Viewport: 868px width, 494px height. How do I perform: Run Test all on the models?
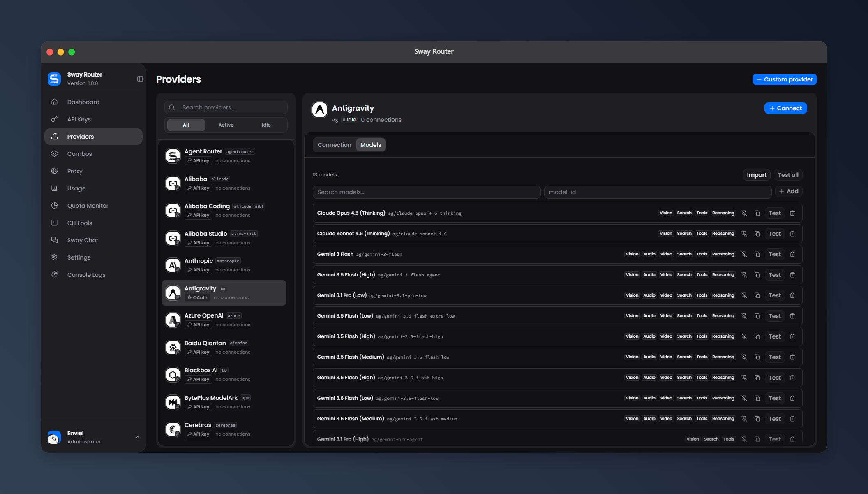[x=788, y=175]
